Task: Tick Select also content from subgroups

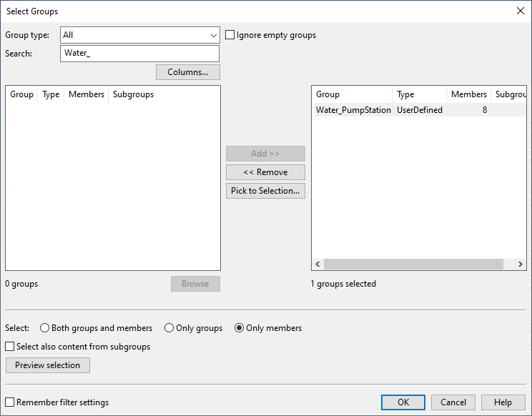Action: pos(10,347)
